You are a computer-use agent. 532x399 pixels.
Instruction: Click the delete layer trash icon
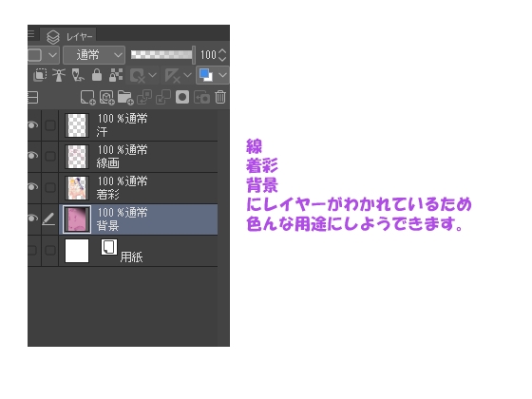pos(220,97)
